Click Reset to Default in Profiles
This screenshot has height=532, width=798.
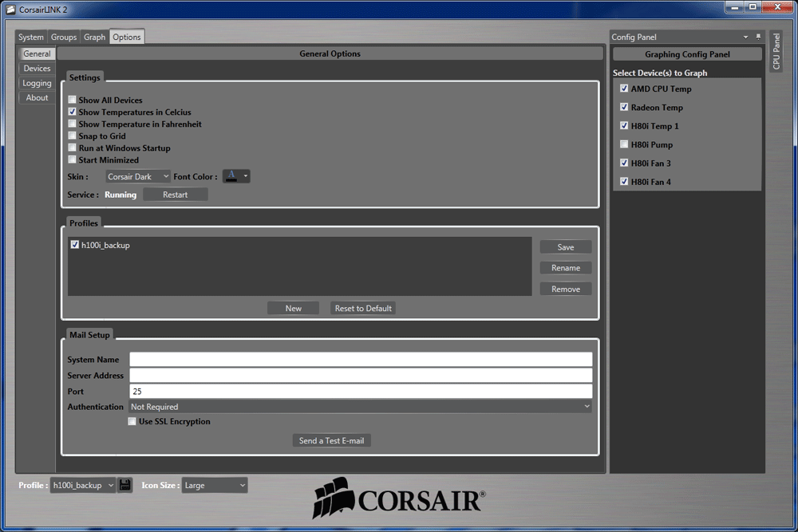(362, 307)
